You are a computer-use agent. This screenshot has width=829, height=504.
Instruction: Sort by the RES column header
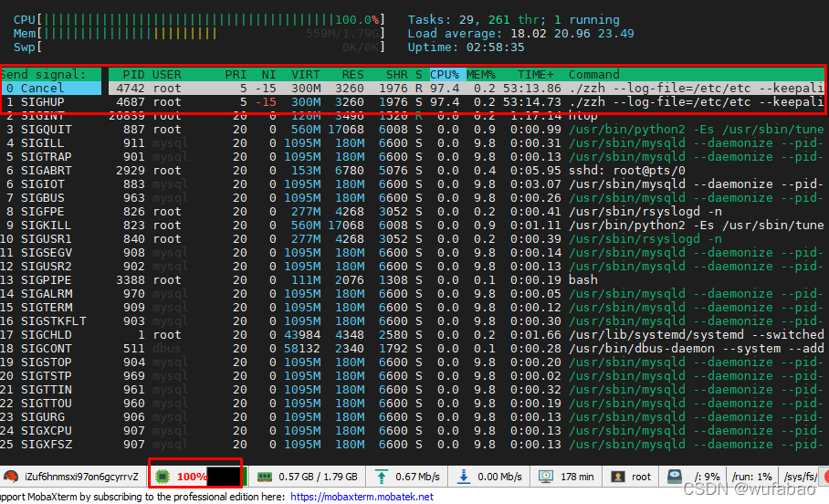click(352, 75)
